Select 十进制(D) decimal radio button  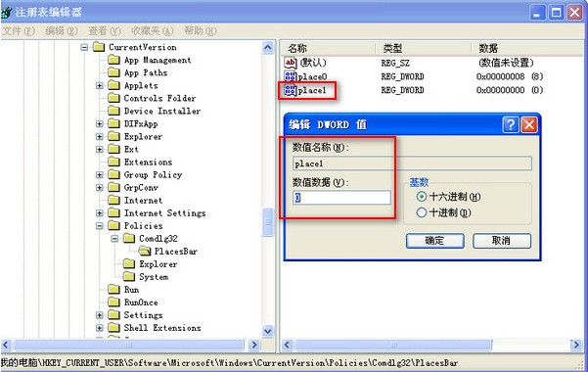(x=422, y=212)
